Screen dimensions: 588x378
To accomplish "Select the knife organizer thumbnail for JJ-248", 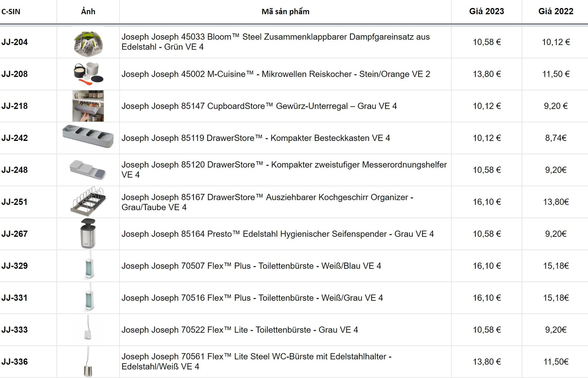I will [88, 169].
